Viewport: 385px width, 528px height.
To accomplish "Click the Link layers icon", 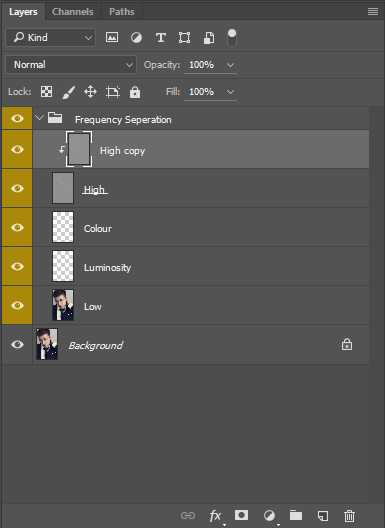I will (188, 516).
